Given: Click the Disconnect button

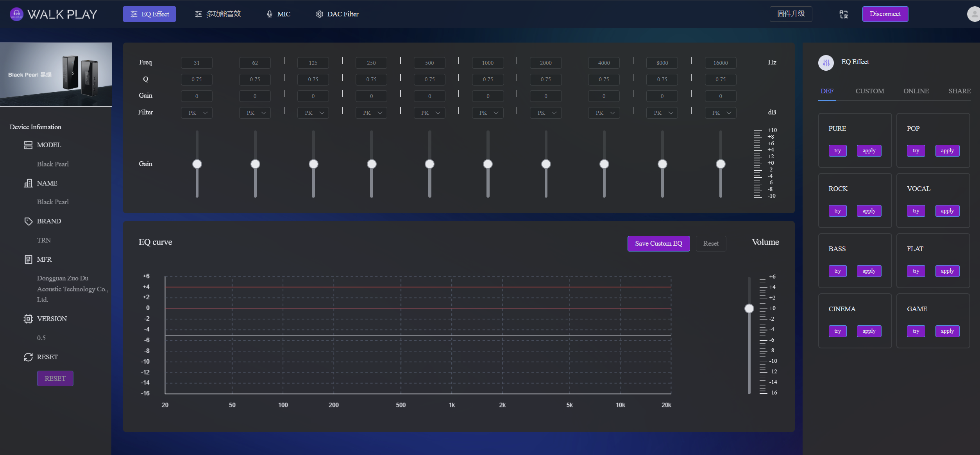Looking at the screenshot, I should pos(885,14).
